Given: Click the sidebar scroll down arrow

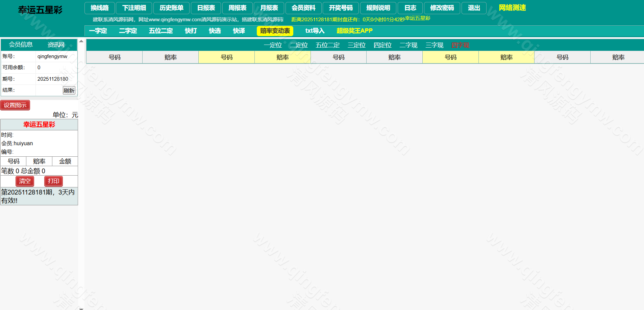Looking at the screenshot, I should coord(81,308).
